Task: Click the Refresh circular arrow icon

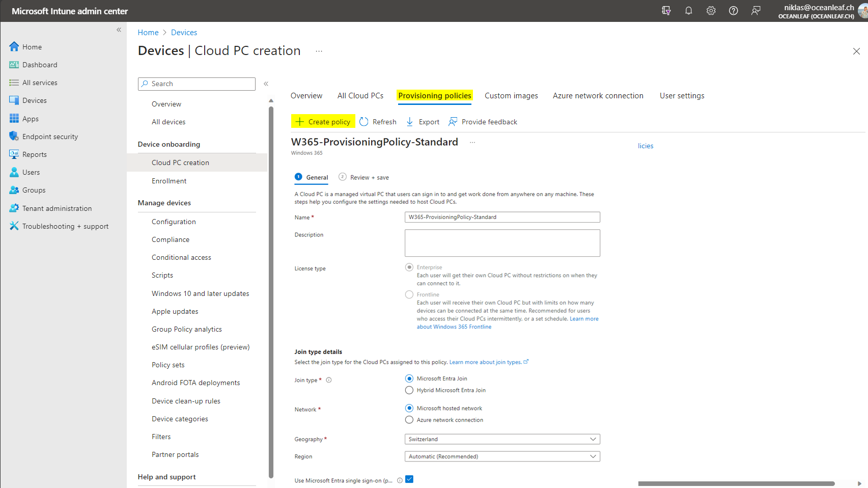Action: pos(363,122)
